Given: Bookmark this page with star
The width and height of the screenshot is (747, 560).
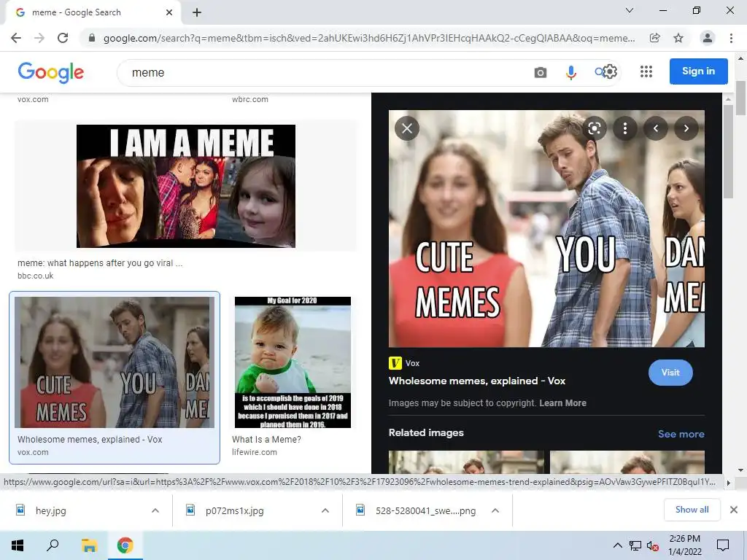Looking at the screenshot, I should (678, 38).
